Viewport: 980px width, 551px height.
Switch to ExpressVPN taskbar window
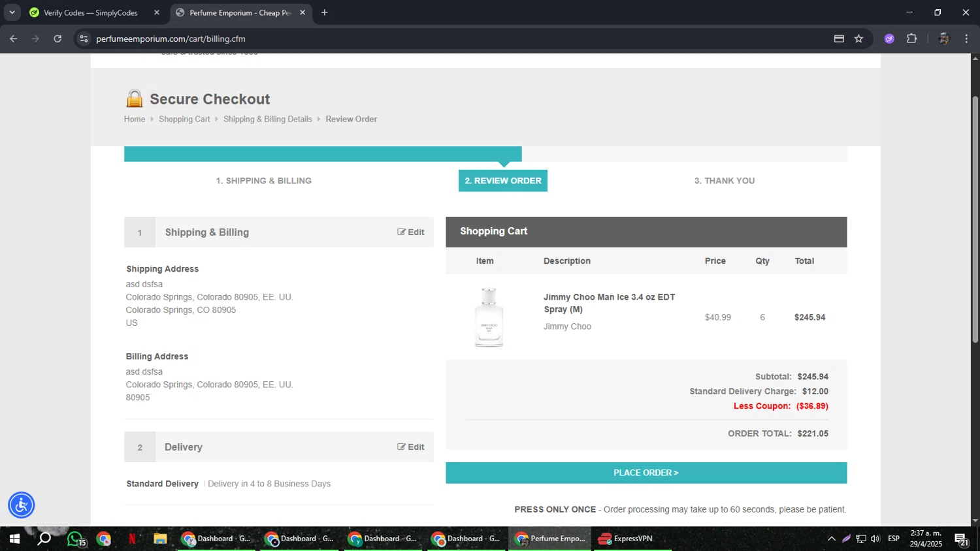point(632,539)
